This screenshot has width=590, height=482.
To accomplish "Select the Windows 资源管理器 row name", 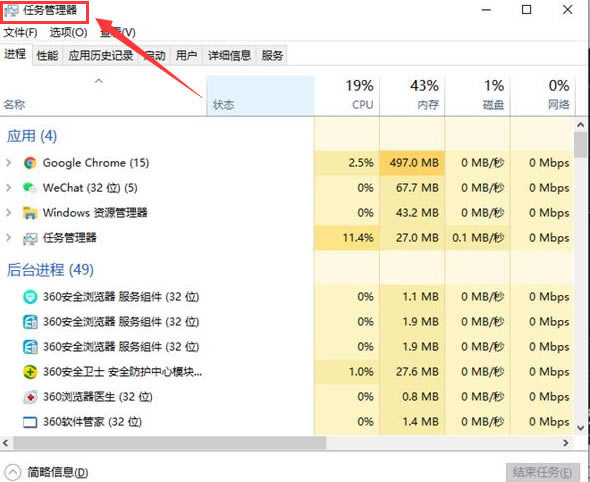I will point(95,213).
